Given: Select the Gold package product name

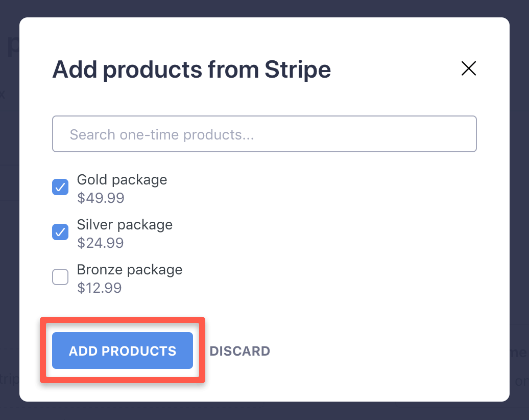Looking at the screenshot, I should (x=122, y=180).
